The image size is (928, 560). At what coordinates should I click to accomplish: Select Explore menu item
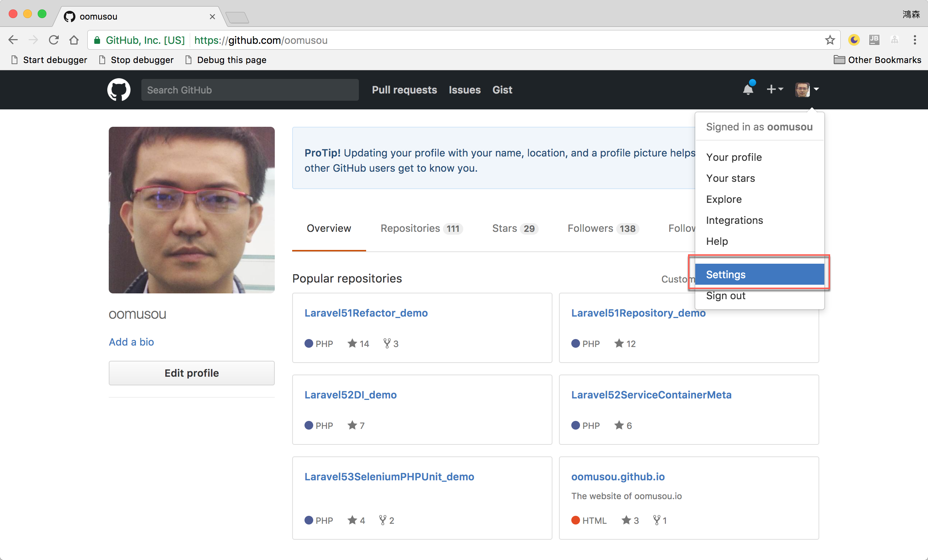click(760, 200)
